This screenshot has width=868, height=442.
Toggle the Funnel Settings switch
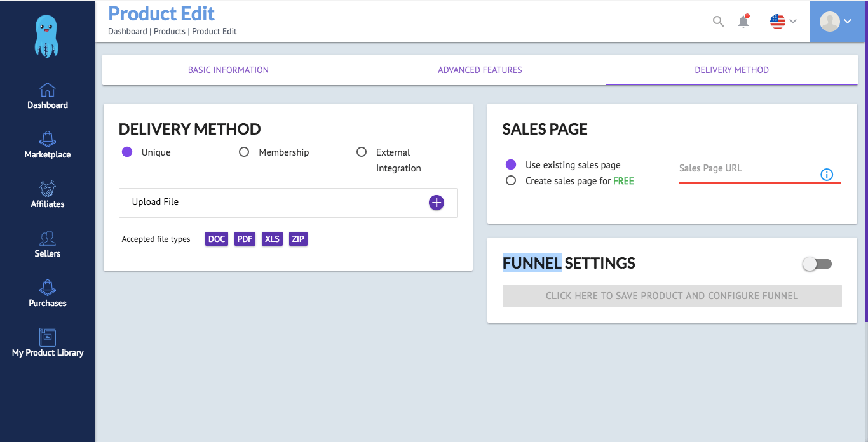pos(817,264)
